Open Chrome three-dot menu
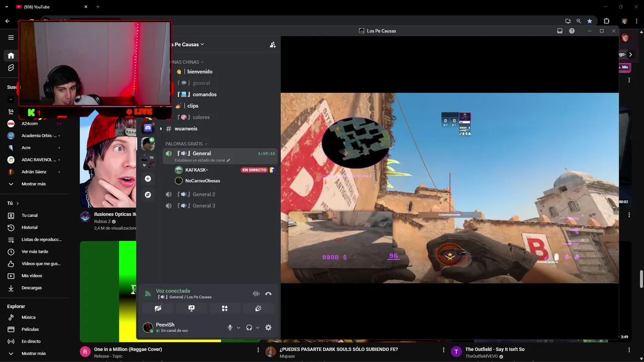 click(637, 21)
